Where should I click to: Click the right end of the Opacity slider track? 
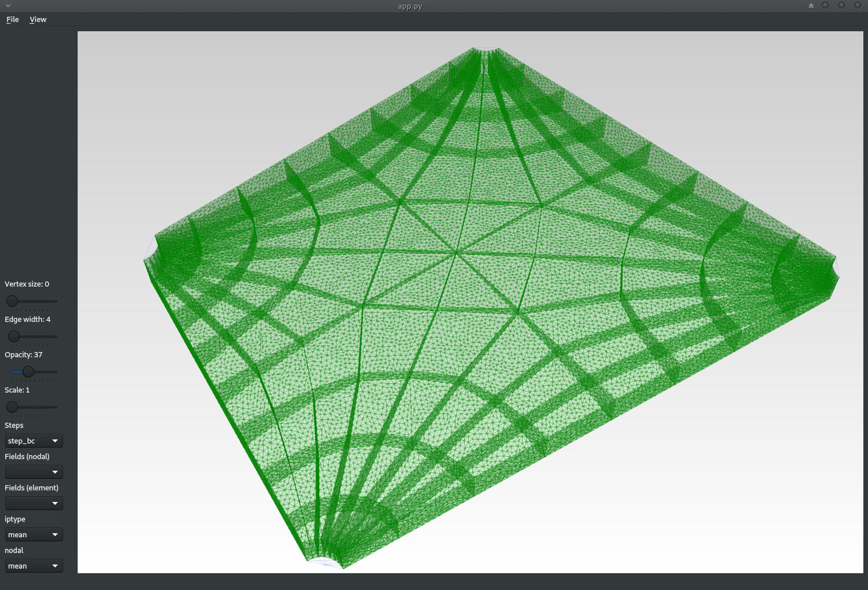tap(56, 372)
